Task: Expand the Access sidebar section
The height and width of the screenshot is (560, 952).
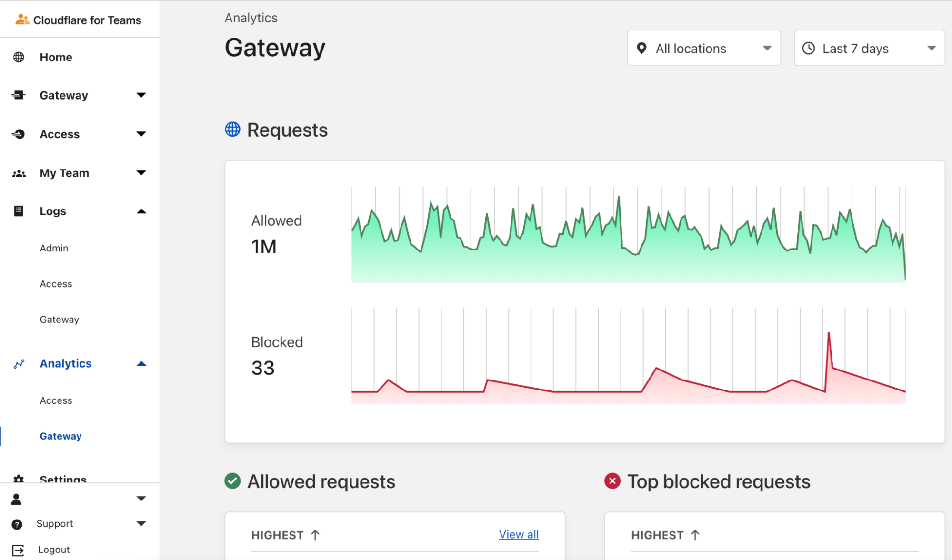Action: [x=141, y=134]
